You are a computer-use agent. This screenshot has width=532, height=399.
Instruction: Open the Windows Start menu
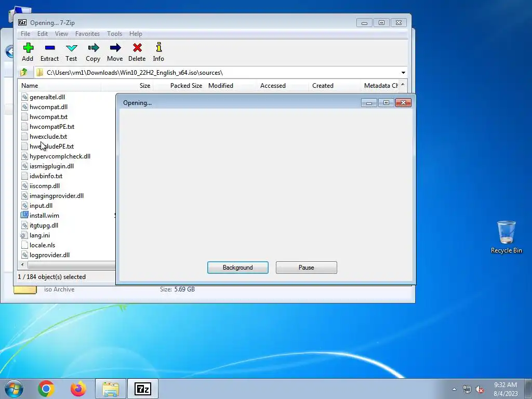coord(14,389)
